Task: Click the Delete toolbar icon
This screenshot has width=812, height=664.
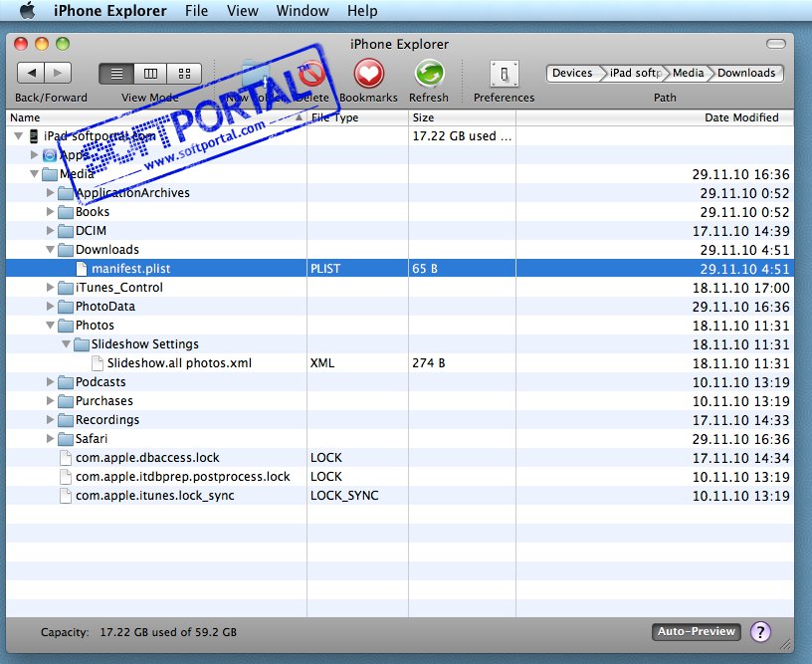Action: coord(311,74)
